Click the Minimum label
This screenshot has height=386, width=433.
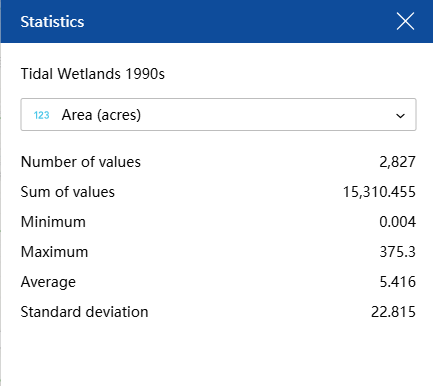(x=53, y=222)
